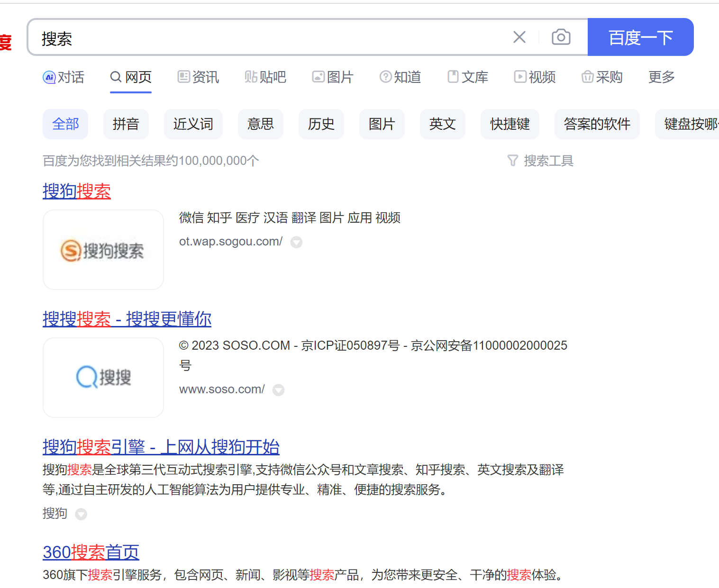Select the 键盘按哪 filter chip
Screen dimensions: 719x588
pyautogui.click(x=687, y=124)
